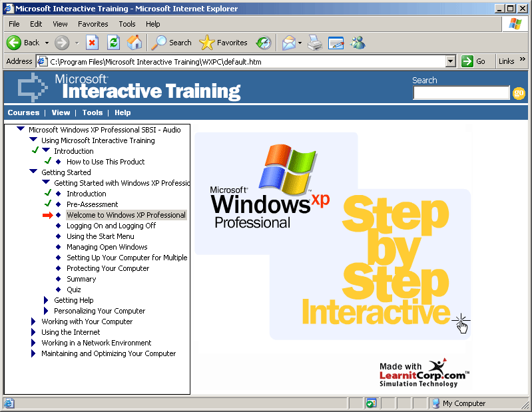
Task: Open the Courses menu
Action: (x=23, y=112)
